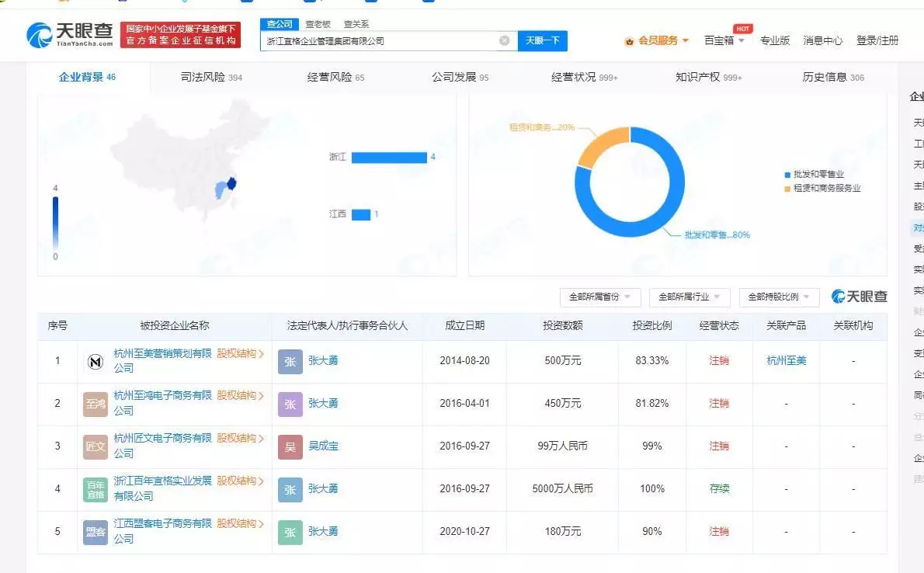
Task: Select the 查公司 search mode tab
Action: pyautogui.click(x=280, y=24)
